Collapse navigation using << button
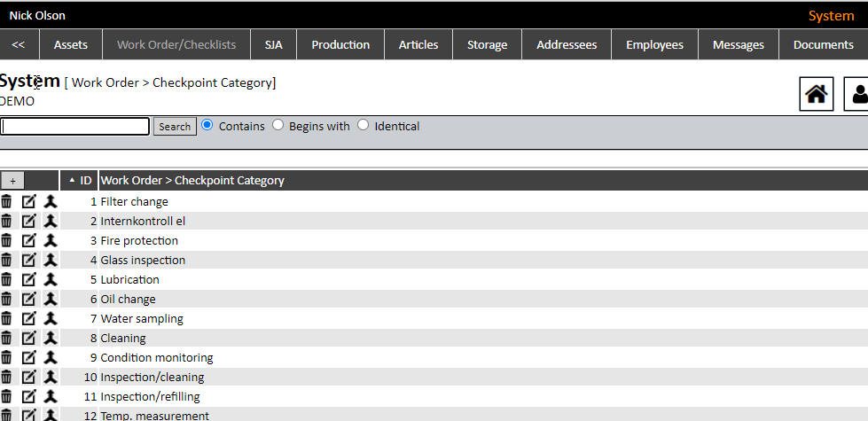 point(19,45)
